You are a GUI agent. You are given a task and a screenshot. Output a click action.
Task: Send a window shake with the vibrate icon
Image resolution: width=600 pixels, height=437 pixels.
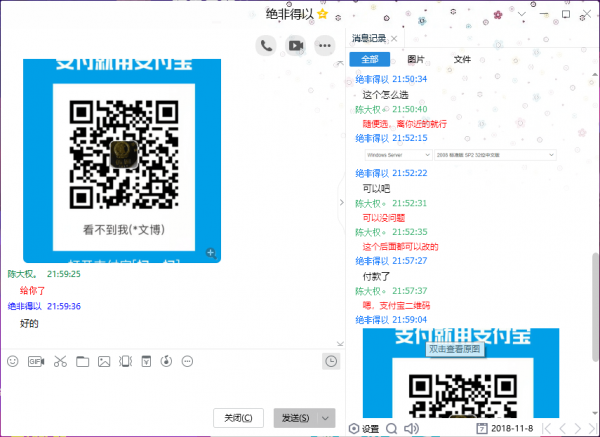[126, 361]
